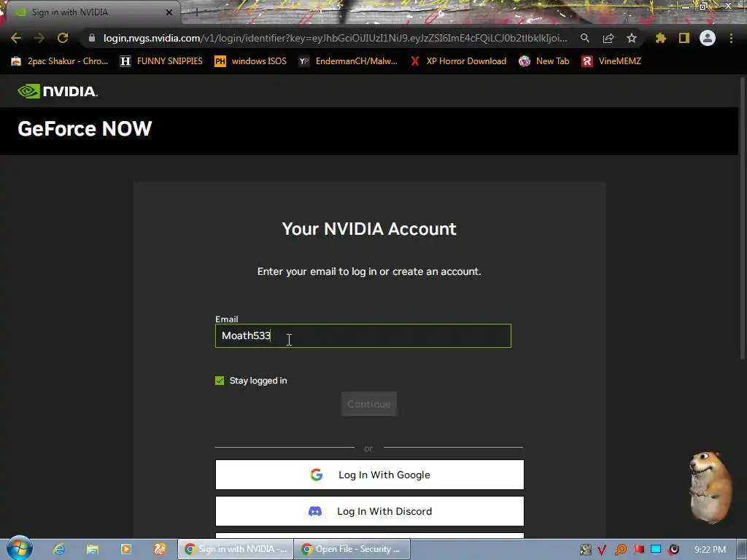Click the red flag tray icon

coord(638,550)
